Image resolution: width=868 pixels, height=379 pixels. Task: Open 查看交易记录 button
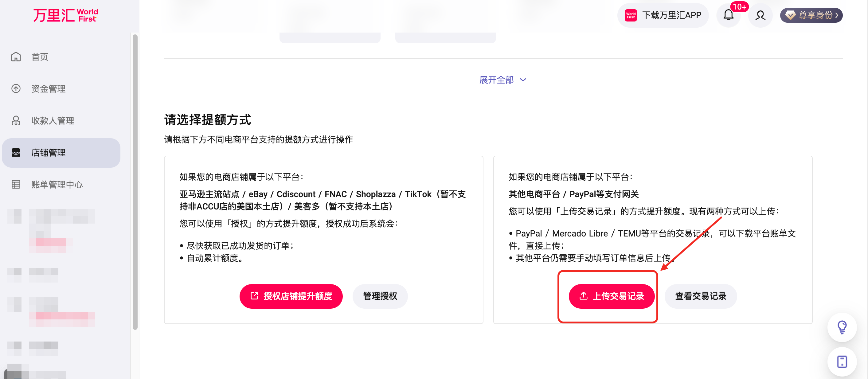700,296
